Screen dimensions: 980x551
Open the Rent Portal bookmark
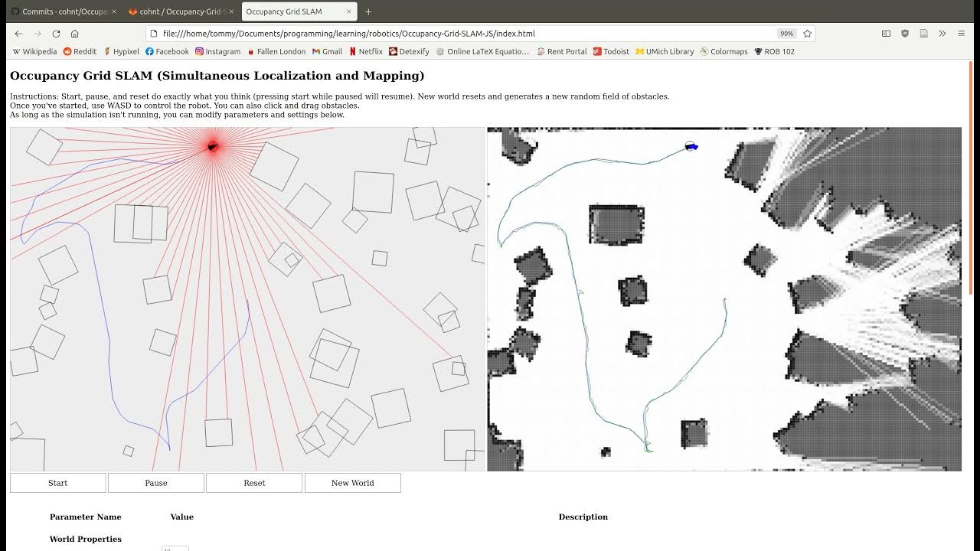pos(561,51)
